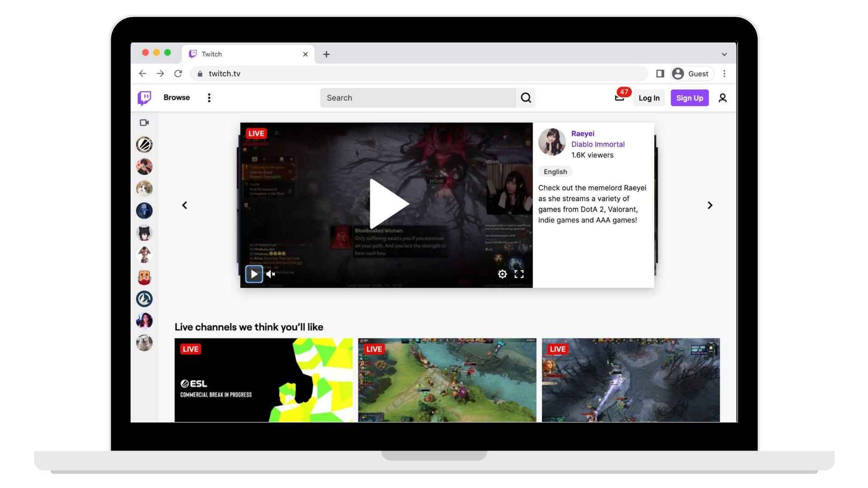
Task: Click the notifications bell icon with badge
Action: point(620,97)
